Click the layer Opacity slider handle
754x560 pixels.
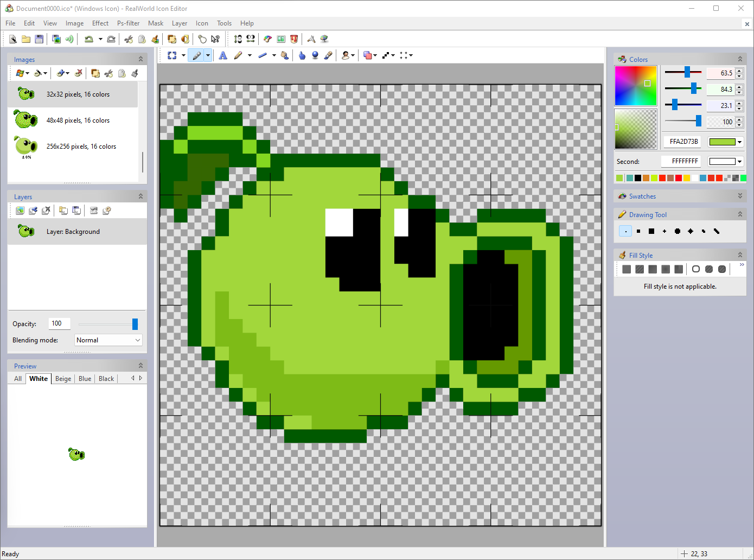[x=135, y=324]
